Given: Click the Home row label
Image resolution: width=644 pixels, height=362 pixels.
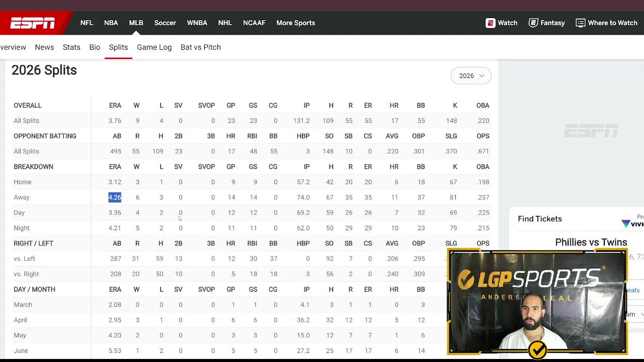Looking at the screenshot, I should [23, 182].
